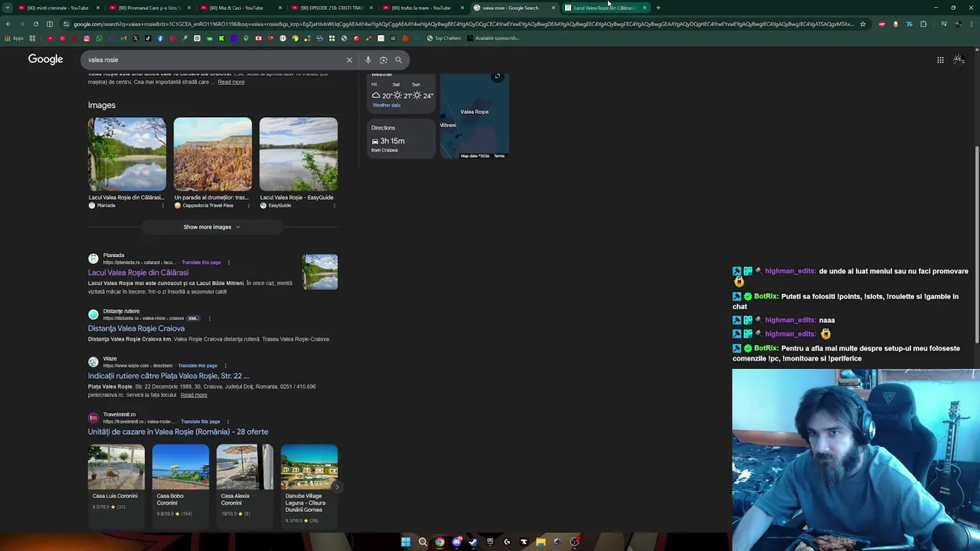Open File Explorer from the taskbar
Image resolution: width=980 pixels, height=551 pixels.
(541, 542)
